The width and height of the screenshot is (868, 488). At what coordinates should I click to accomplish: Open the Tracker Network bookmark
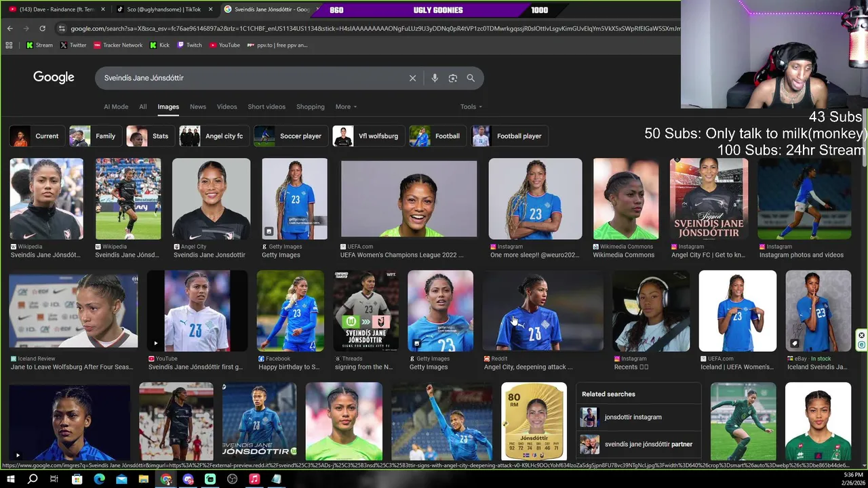pyautogui.click(x=118, y=45)
